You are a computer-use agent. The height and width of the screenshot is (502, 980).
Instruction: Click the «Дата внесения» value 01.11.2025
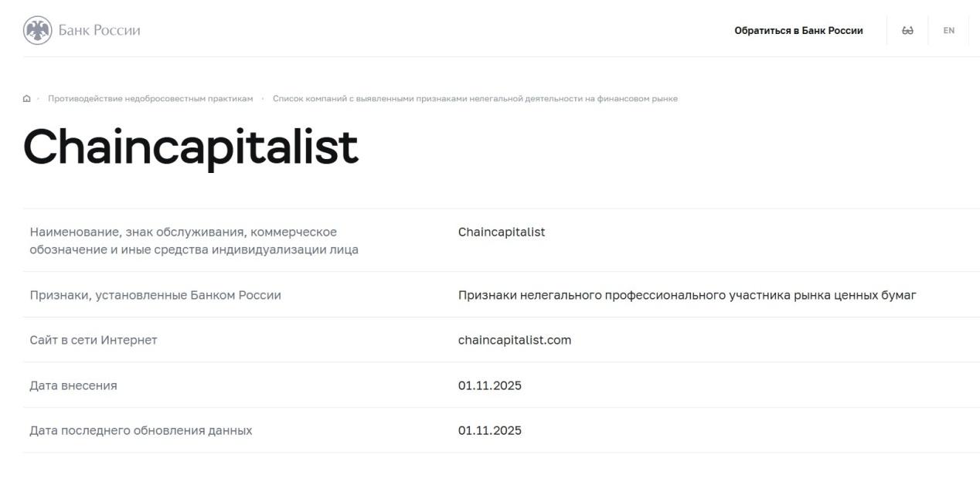pyautogui.click(x=490, y=385)
